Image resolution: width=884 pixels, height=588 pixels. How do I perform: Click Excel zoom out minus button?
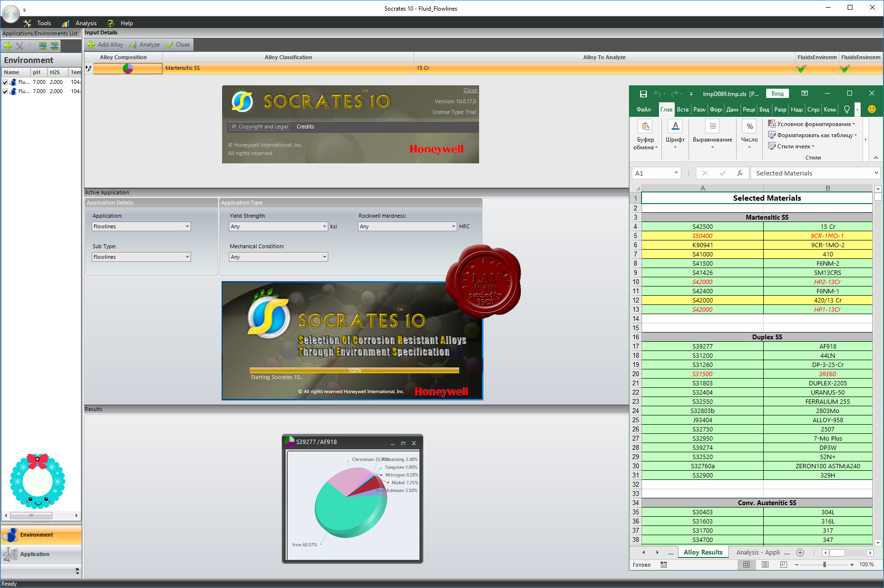pyautogui.click(x=796, y=565)
